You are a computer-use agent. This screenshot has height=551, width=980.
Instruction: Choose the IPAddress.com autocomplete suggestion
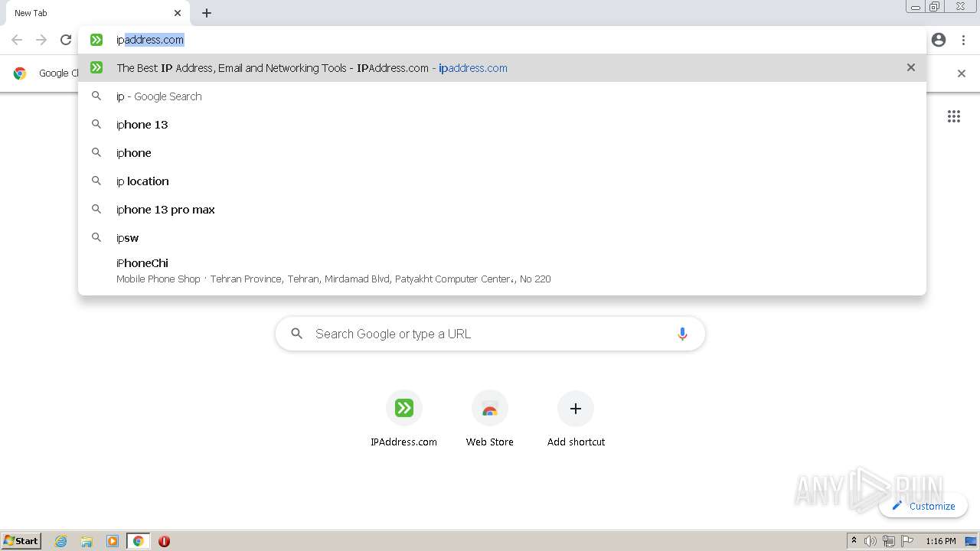[502, 67]
